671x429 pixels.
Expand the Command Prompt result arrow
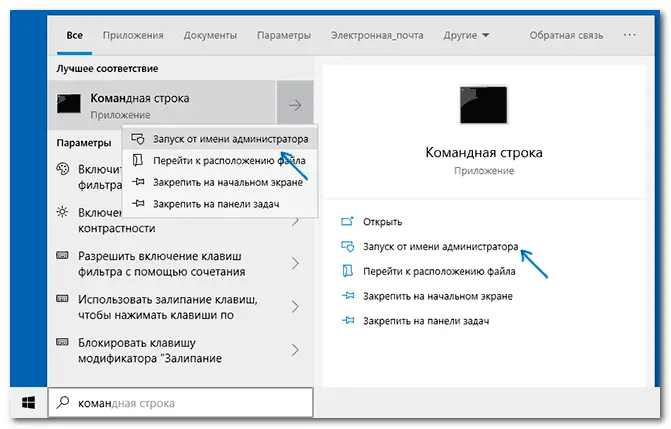(x=295, y=104)
